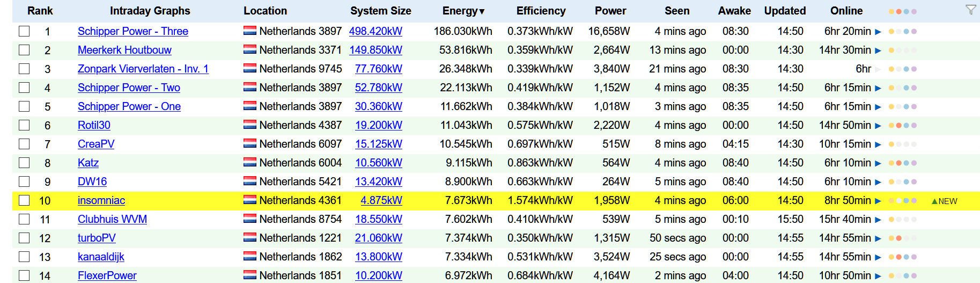980x283 pixels.
Task: Click the status dots in Schipper Power - Three row
Action: click(x=902, y=32)
